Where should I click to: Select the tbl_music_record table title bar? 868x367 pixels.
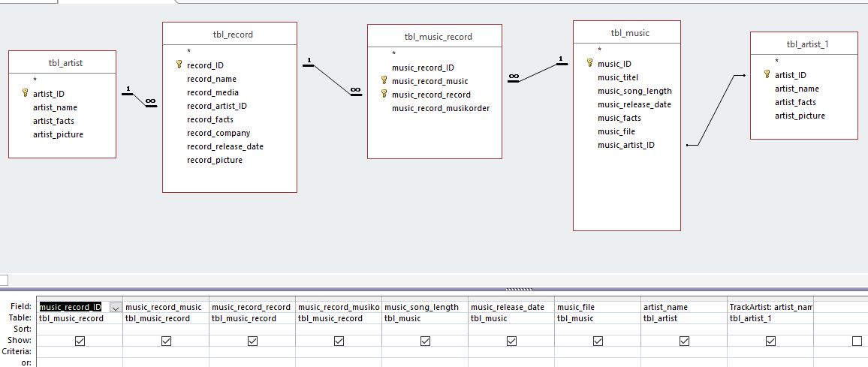pyautogui.click(x=435, y=37)
